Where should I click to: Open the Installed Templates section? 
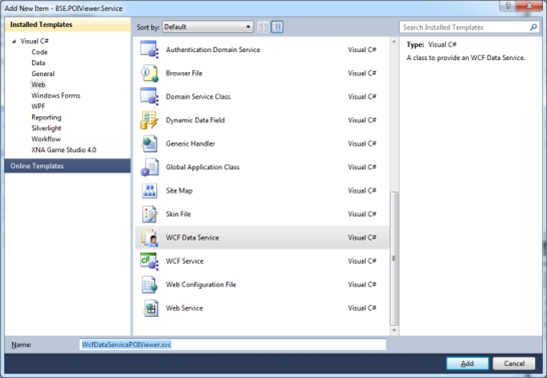click(x=68, y=24)
